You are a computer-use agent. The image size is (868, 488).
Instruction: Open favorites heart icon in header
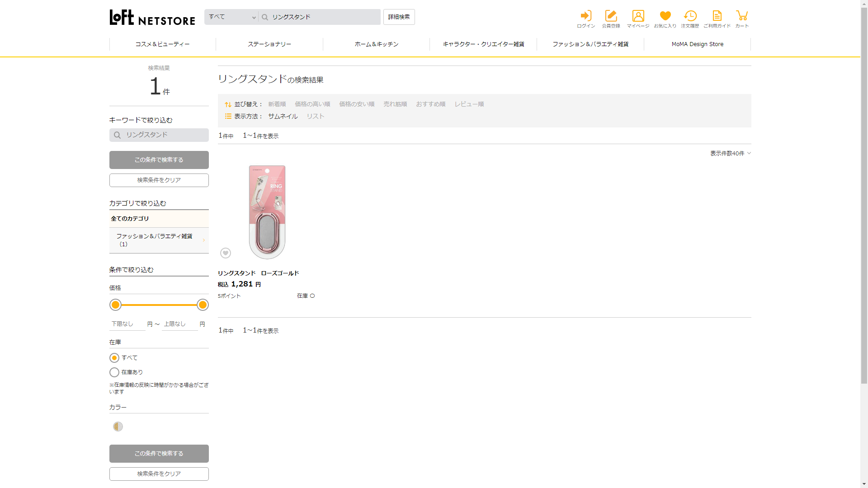[x=665, y=19]
